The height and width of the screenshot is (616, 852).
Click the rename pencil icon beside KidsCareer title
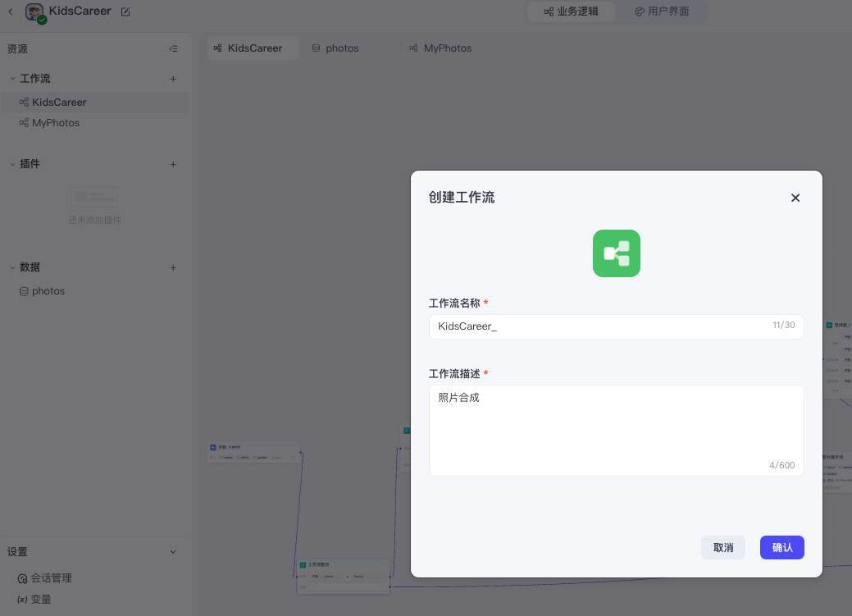(125, 11)
